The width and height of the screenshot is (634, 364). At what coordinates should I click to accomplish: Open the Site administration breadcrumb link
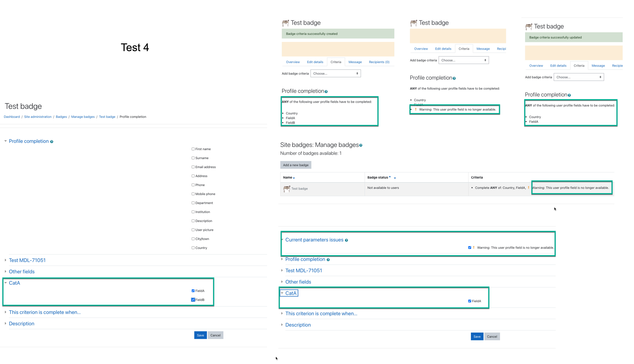click(x=38, y=117)
